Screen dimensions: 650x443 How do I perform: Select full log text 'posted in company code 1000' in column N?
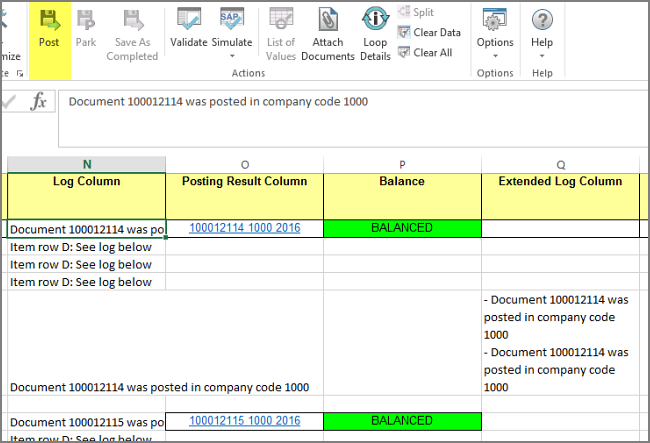160,387
